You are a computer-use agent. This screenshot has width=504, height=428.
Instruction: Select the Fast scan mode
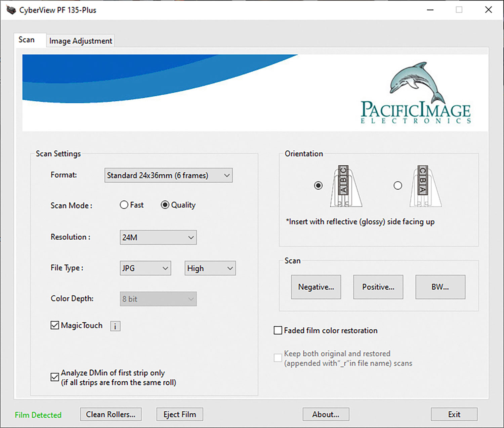tap(124, 205)
